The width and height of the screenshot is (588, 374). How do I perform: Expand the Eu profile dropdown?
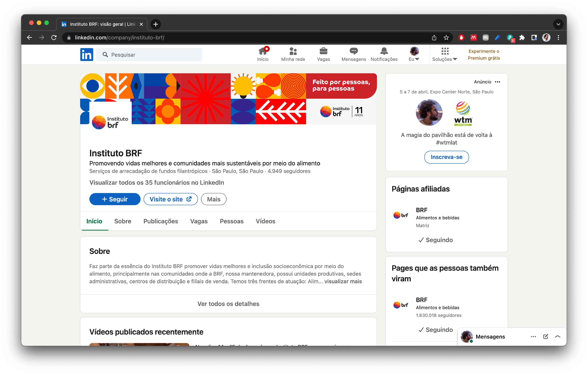click(414, 55)
